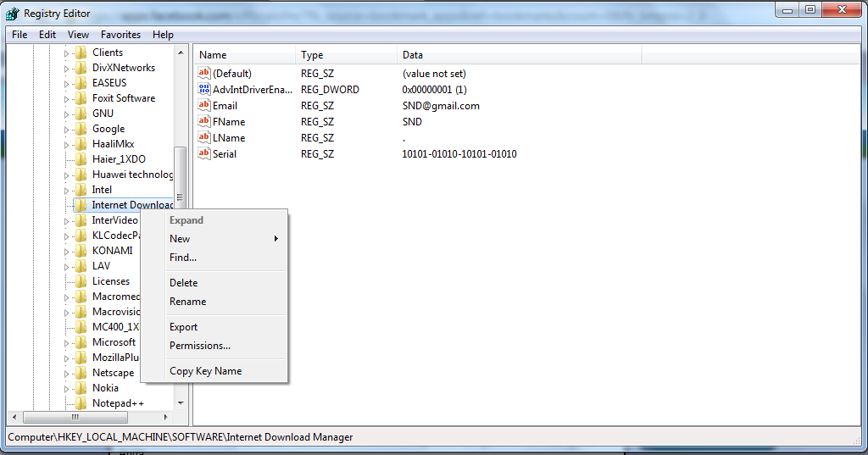Expand the Clients key
This screenshot has width=868, height=455.
click(66, 53)
